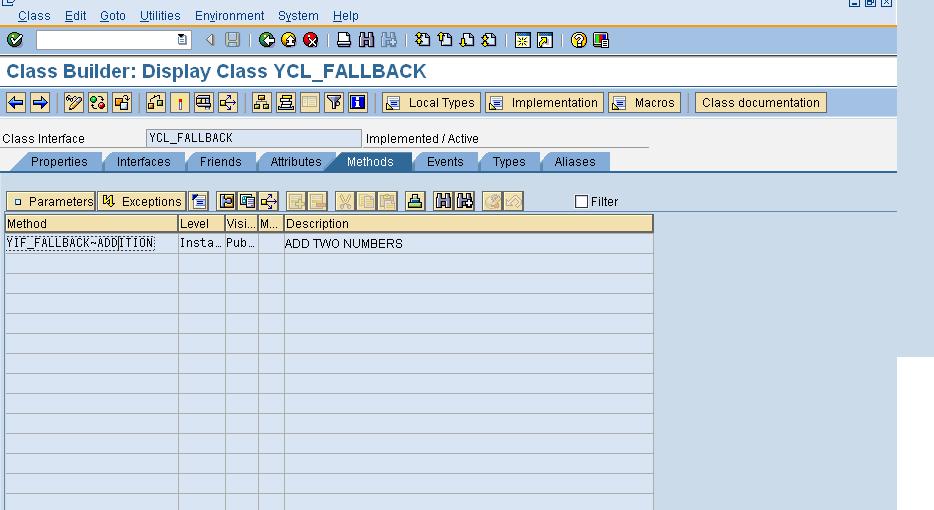Click the Method Definition icon in methods toolbar
Screen dimensions: 934x510
[247, 201]
